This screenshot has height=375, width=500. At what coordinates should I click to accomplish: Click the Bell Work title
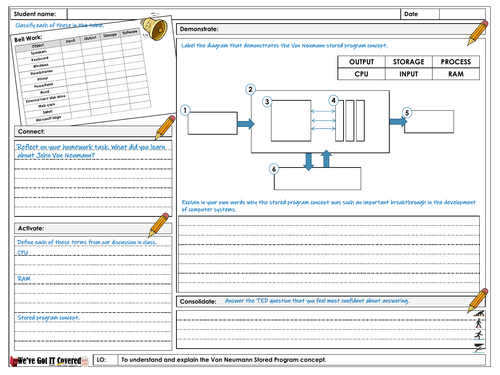(28, 38)
